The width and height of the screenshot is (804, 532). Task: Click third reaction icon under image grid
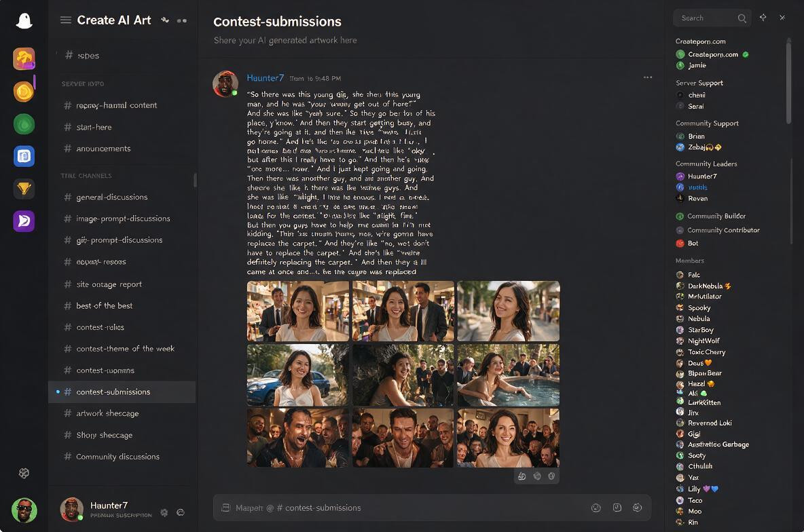tap(551, 476)
